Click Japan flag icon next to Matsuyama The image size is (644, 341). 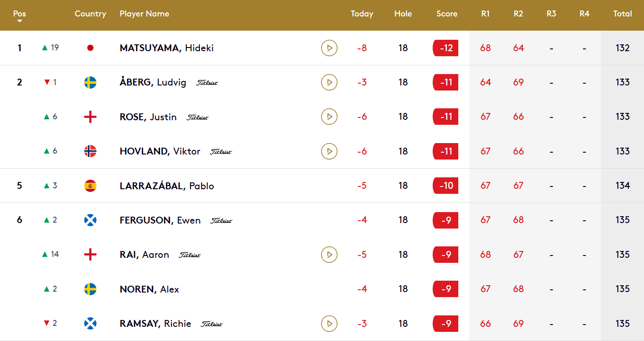[x=90, y=48]
